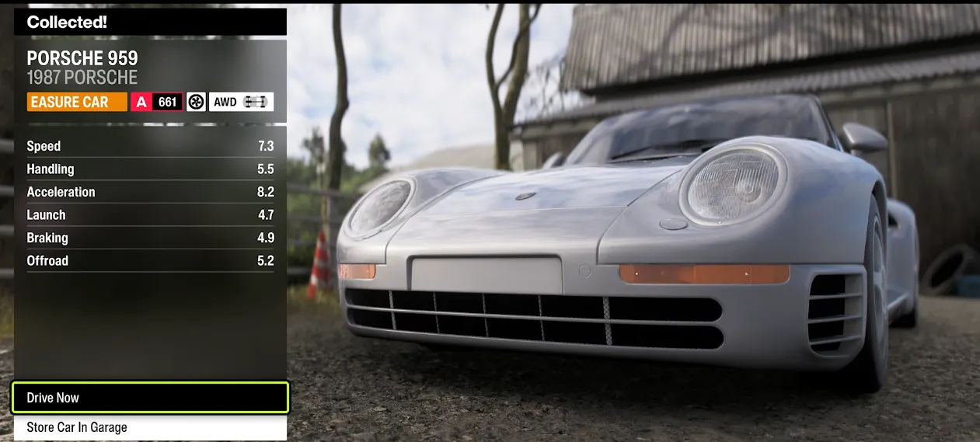The image size is (980, 442).
Task: Click the tire compound icon
Action: click(196, 102)
